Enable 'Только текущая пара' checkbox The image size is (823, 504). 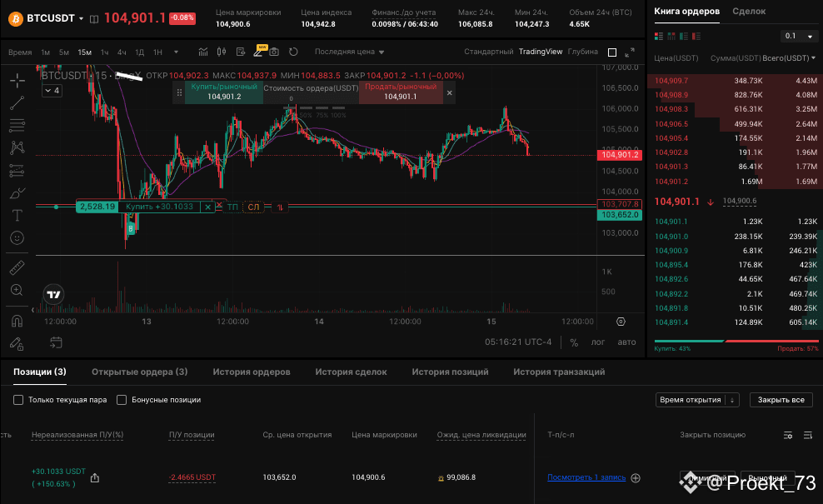pyautogui.click(x=18, y=400)
